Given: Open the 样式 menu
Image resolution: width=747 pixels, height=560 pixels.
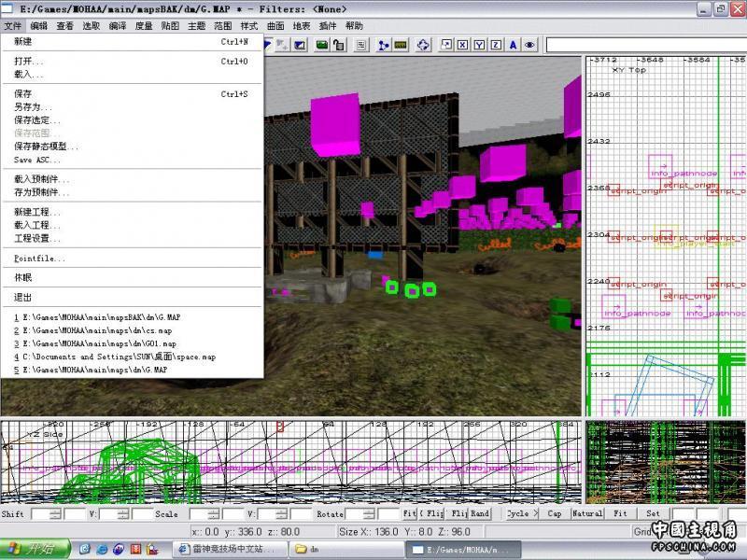Looking at the screenshot, I should click(x=249, y=26).
